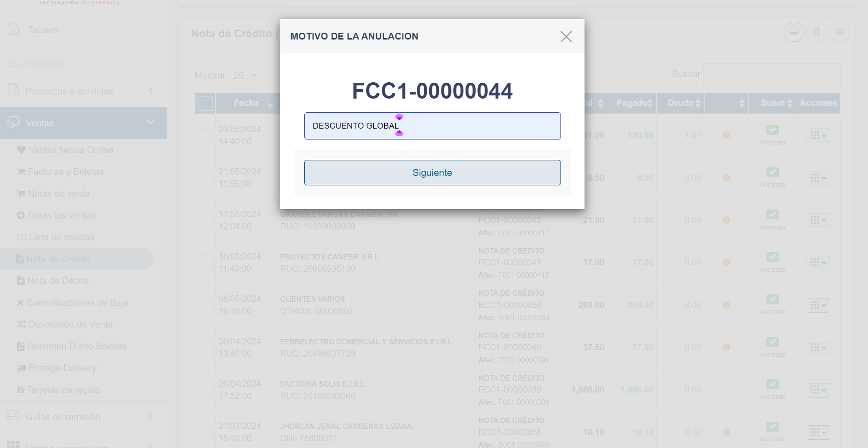Image resolution: width=868 pixels, height=448 pixels.
Task: Click the monitor icon button at top right
Action: tap(794, 32)
